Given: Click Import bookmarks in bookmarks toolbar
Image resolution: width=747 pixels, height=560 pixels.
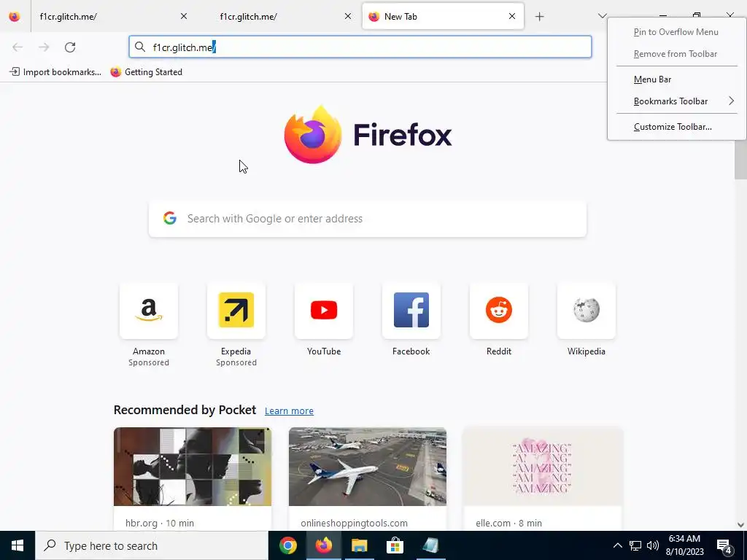Looking at the screenshot, I should pos(55,72).
